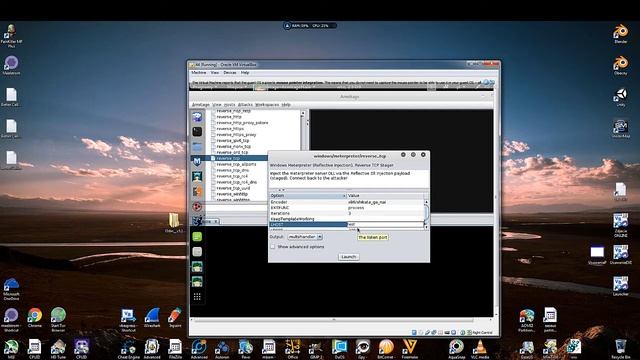
Task: Select reverse_tcp_rc4 in the payload tree
Action: pos(232,176)
